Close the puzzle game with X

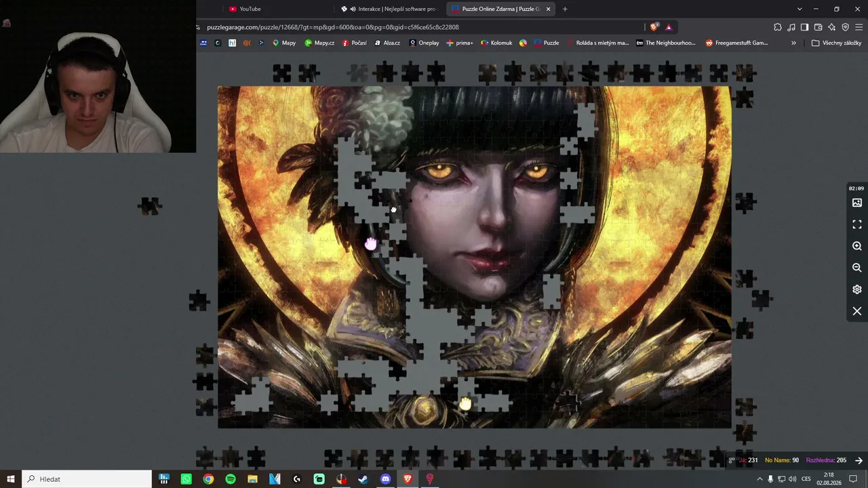[x=857, y=311]
